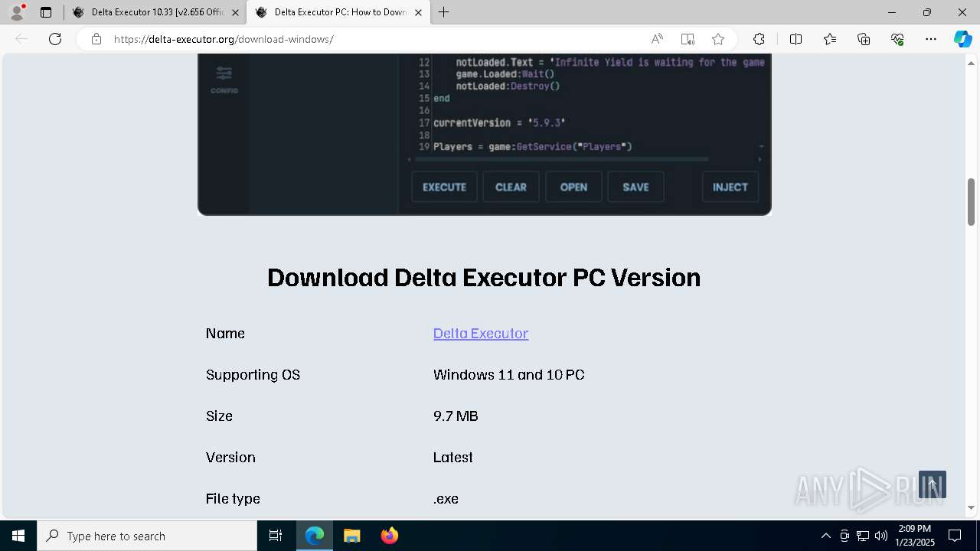Open the Copilot sidebar icon
Image resolution: width=980 pixels, height=551 pixels.
tap(962, 39)
